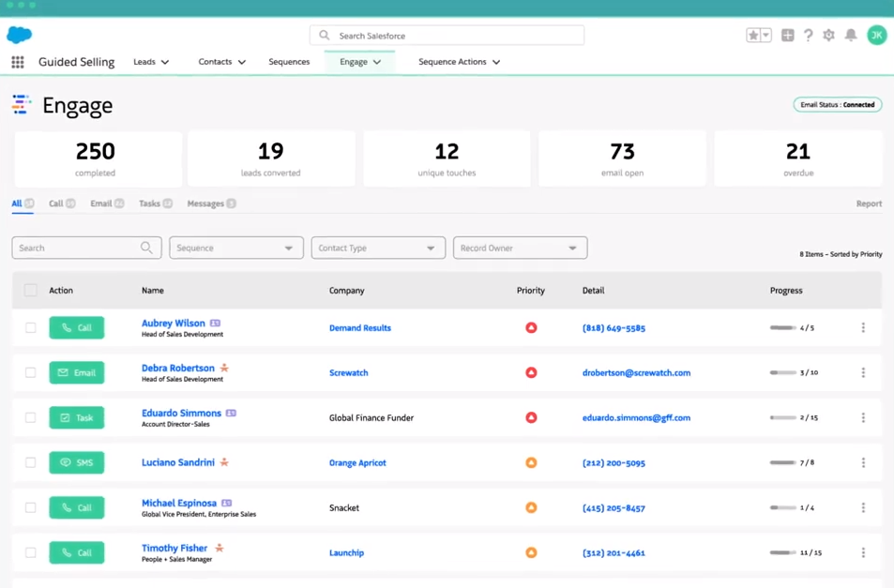Open the favorites star icon
894x588 pixels.
(x=753, y=36)
